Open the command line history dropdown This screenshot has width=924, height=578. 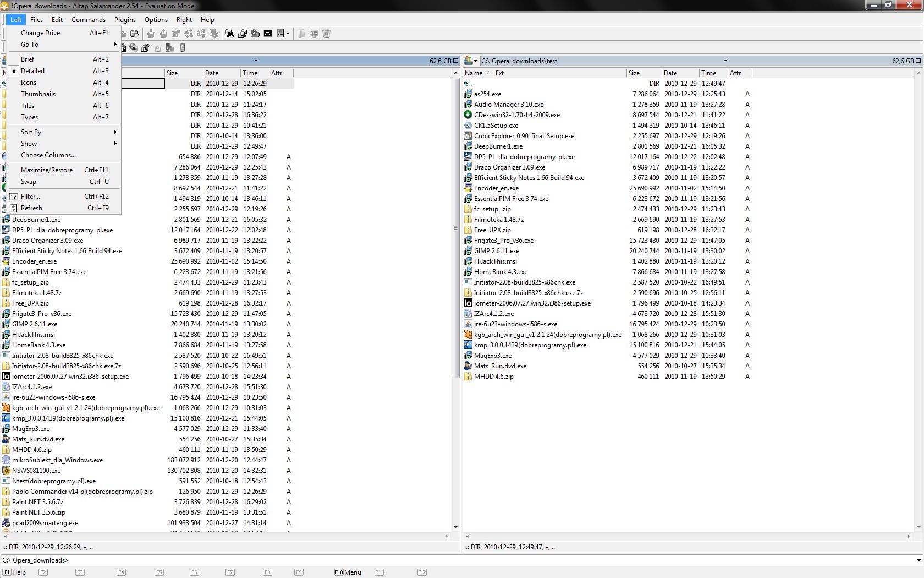click(x=919, y=560)
